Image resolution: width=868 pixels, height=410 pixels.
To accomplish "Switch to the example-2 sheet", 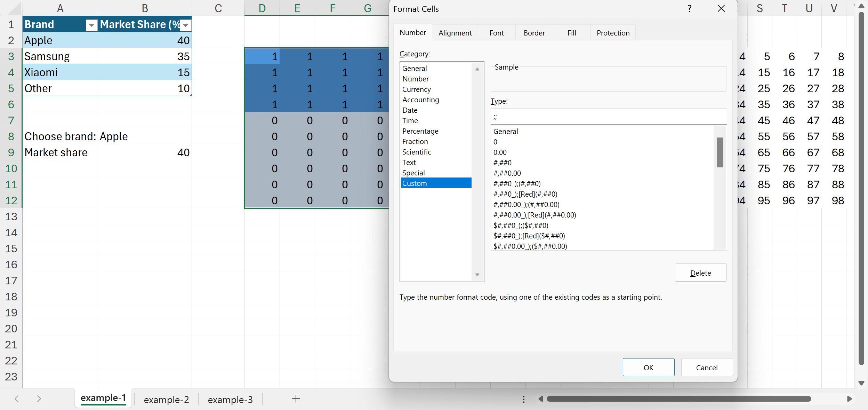I will point(166,400).
